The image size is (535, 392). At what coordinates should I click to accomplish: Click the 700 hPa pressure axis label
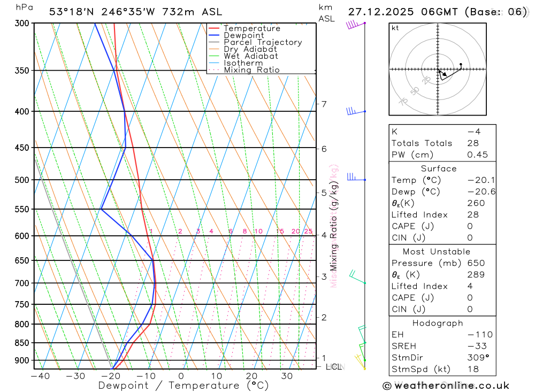tap(22, 283)
